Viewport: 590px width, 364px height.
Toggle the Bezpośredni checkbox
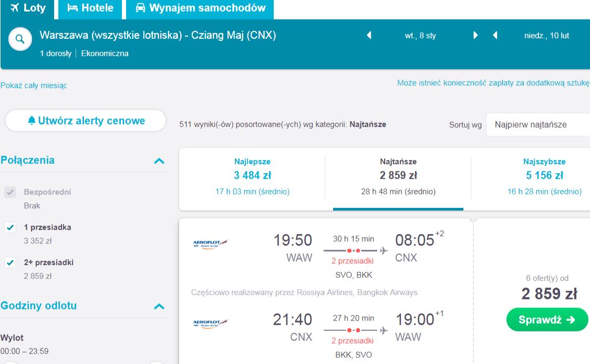11,192
